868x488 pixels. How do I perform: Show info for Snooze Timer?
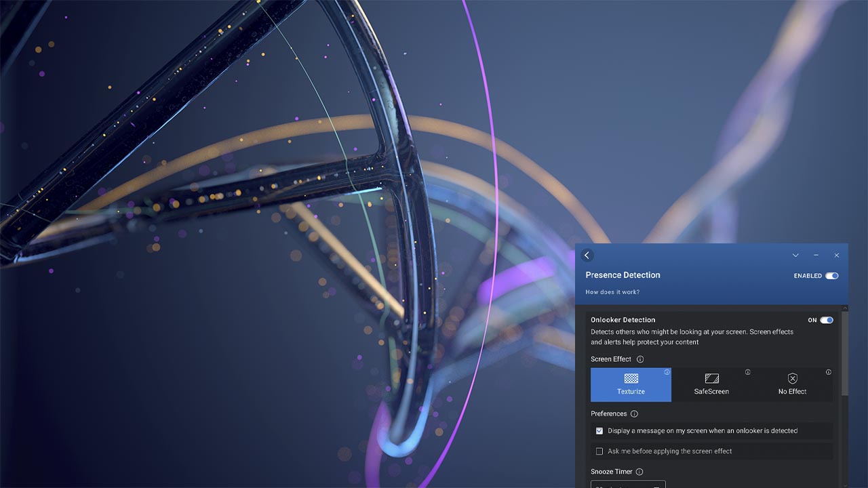[639, 472]
